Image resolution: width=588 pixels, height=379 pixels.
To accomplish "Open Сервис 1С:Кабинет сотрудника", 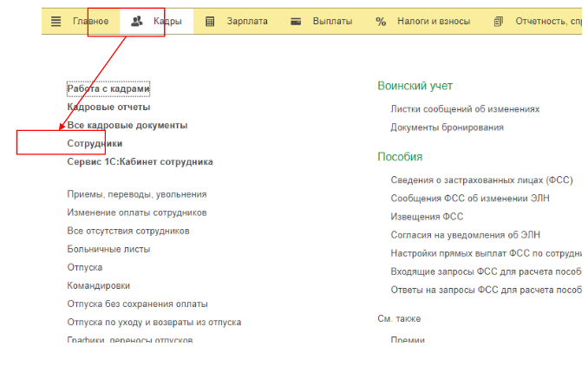I will coord(140,161).
